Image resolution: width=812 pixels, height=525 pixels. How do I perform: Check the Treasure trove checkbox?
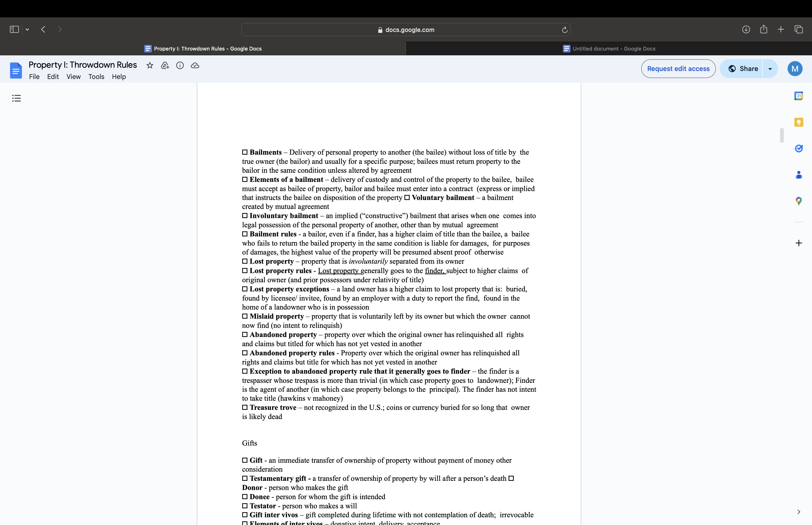point(245,407)
